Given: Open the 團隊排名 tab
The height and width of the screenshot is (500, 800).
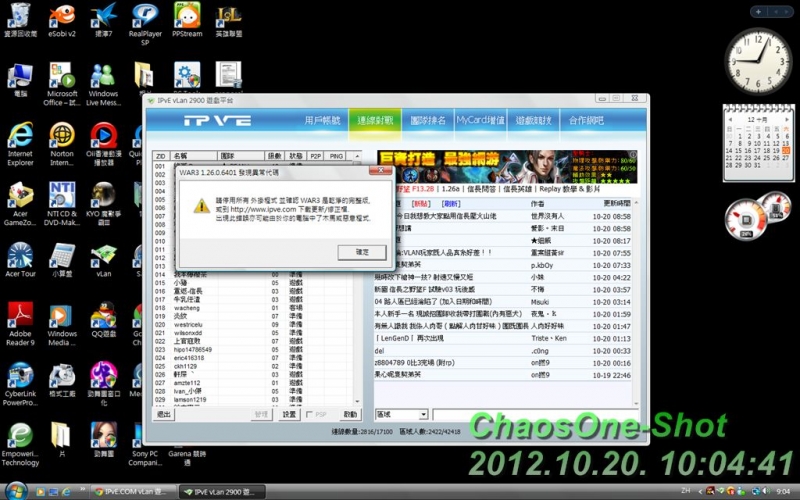Looking at the screenshot, I should pos(428,120).
